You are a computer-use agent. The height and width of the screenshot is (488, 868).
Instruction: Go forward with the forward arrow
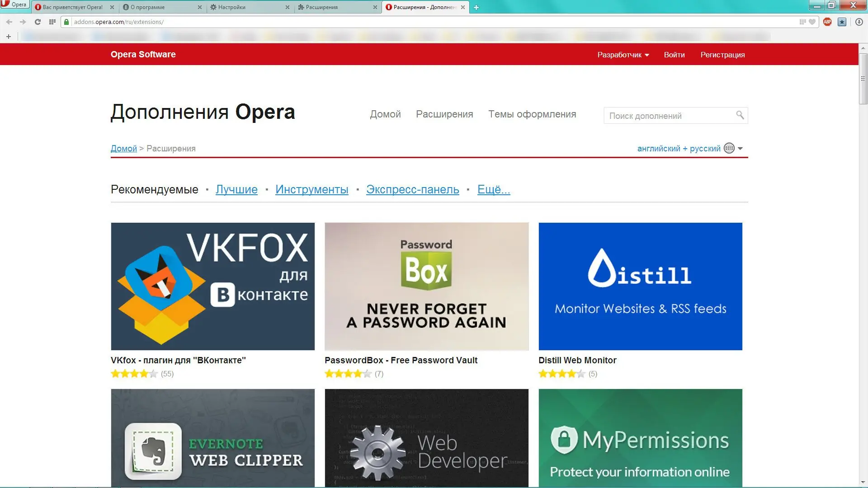[23, 22]
